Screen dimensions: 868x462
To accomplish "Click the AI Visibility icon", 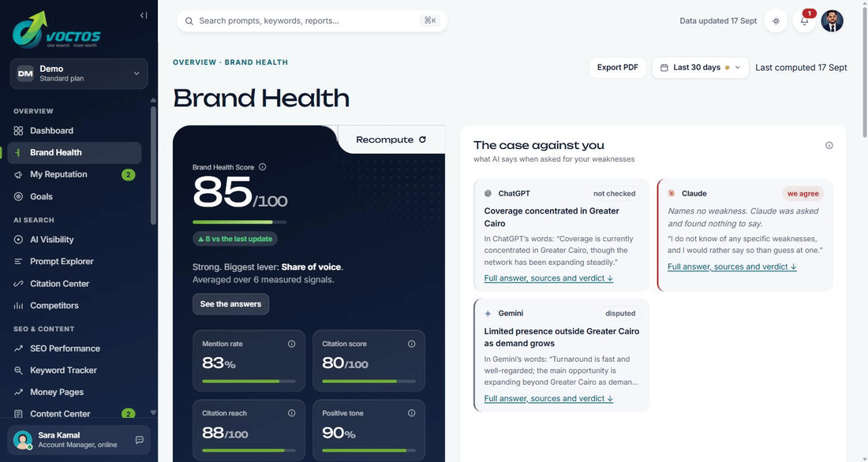I will pos(18,240).
